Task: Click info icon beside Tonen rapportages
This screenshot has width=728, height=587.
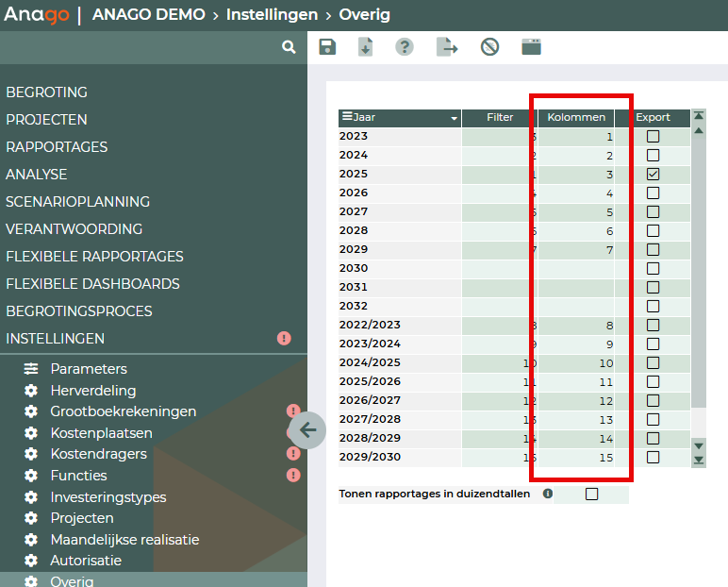Action: [548, 494]
